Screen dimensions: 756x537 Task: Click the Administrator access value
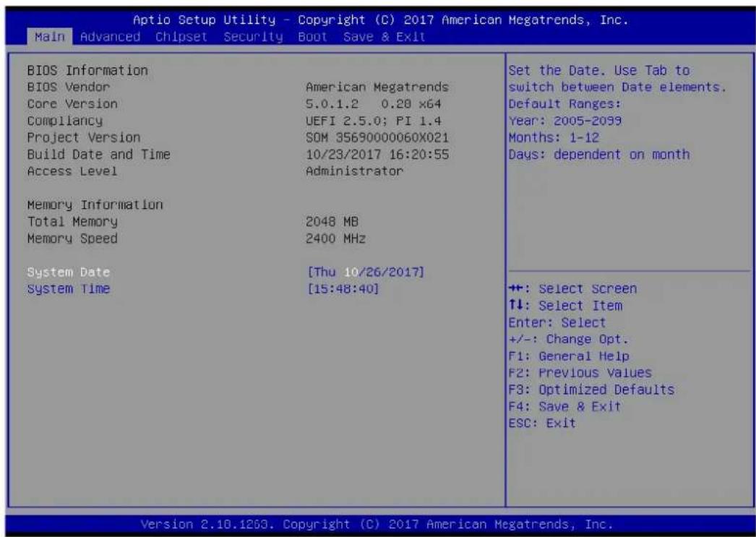click(354, 171)
